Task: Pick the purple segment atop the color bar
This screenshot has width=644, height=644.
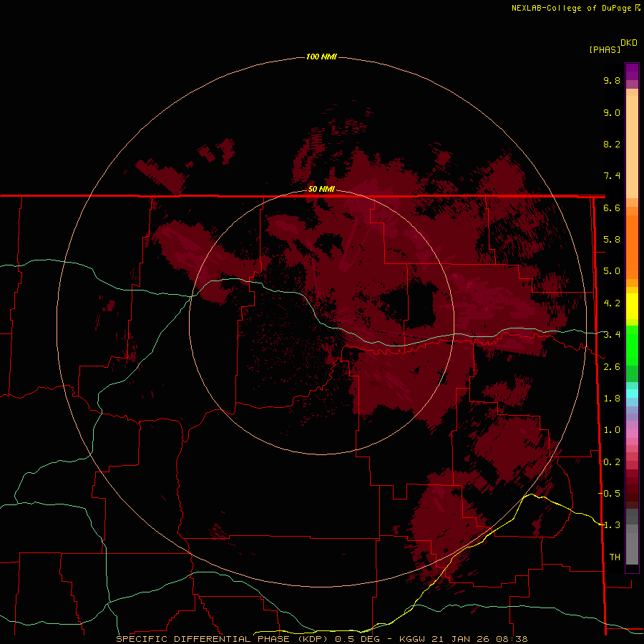Action: pos(632,72)
